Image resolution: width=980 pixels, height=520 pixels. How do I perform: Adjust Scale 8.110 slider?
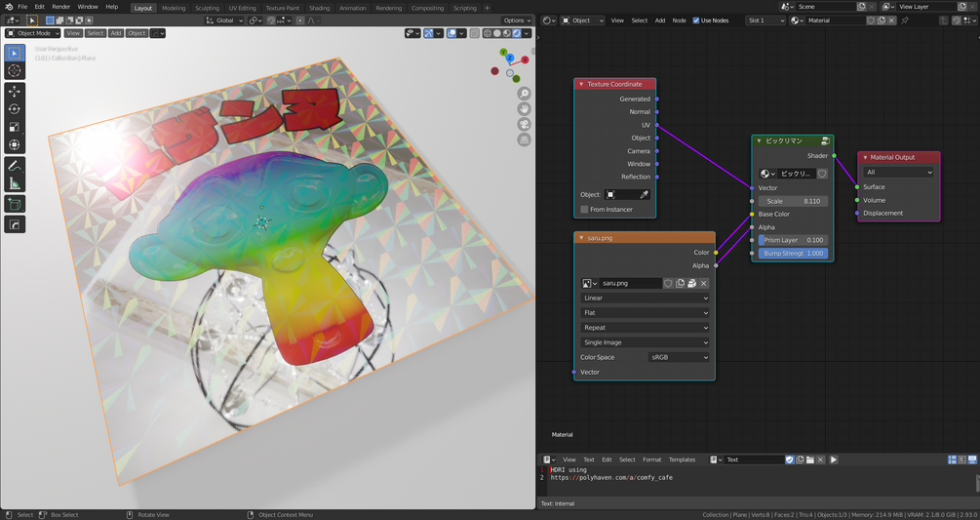pyautogui.click(x=793, y=201)
